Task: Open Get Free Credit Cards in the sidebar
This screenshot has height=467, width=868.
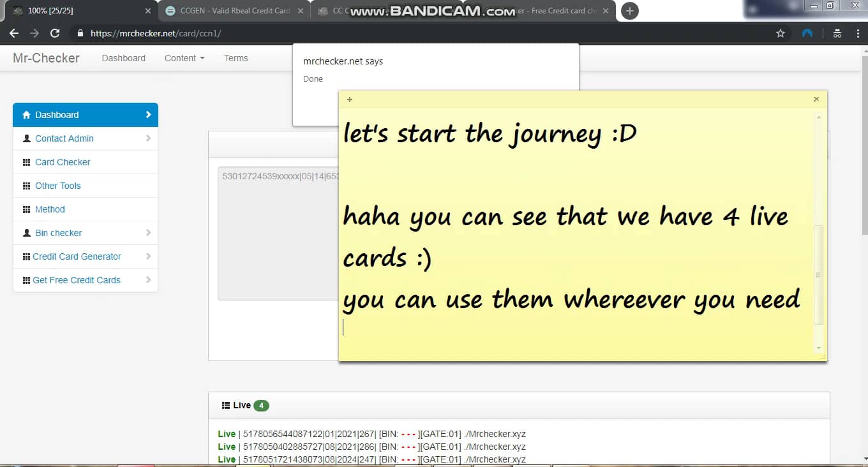Action: (77, 280)
